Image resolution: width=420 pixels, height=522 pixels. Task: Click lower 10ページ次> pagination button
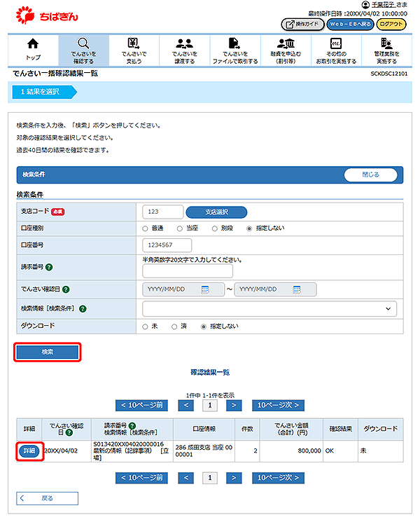pos(278,478)
